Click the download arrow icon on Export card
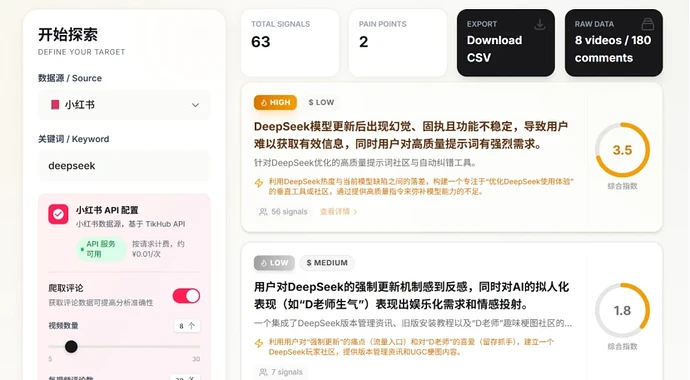Screen dimensions: 690x380 540,25
